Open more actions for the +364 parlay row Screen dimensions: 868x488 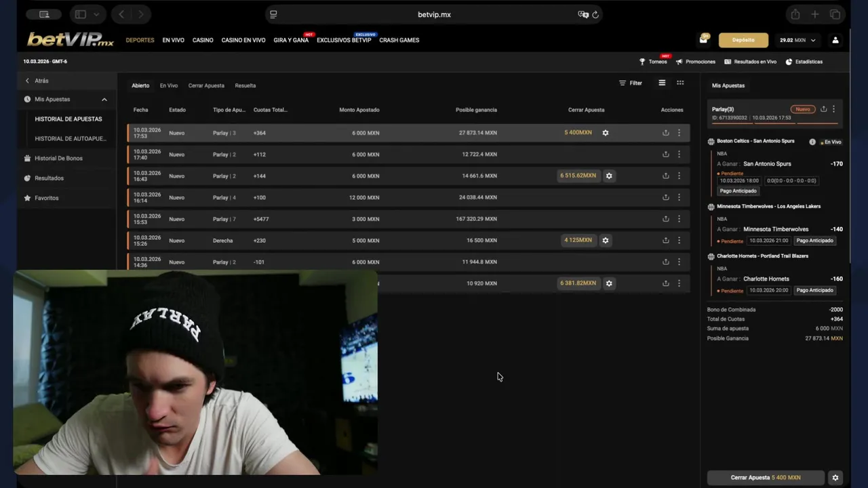[679, 133]
